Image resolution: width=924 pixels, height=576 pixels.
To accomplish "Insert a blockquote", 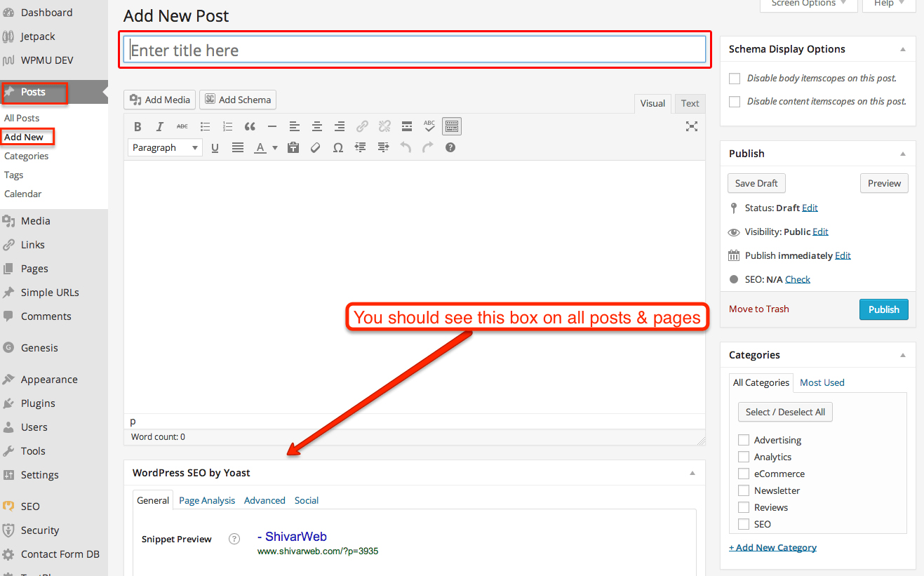I will (x=250, y=126).
